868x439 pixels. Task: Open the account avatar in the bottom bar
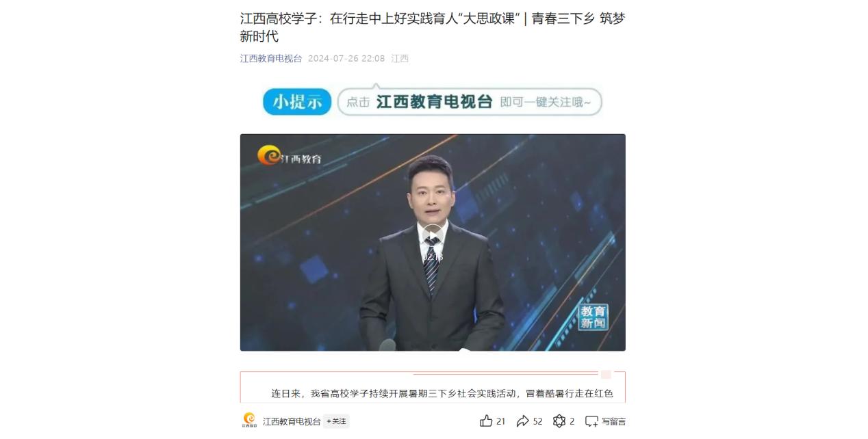point(249,421)
